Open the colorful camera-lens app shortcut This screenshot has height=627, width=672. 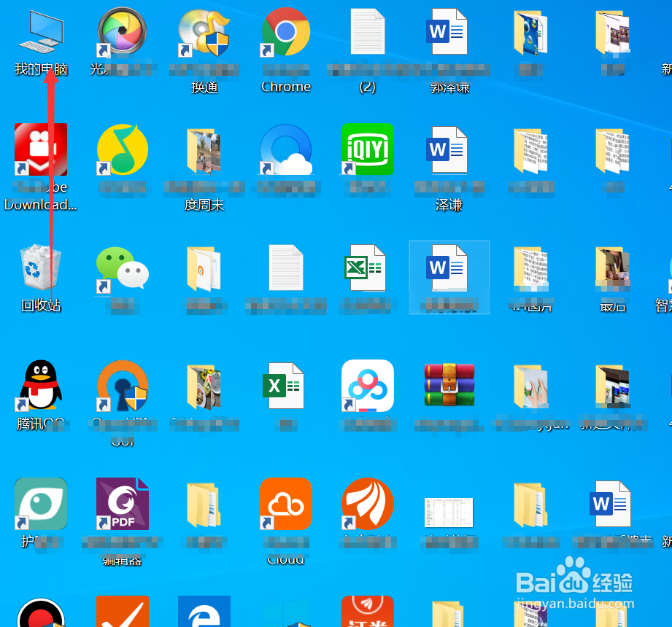(x=122, y=32)
